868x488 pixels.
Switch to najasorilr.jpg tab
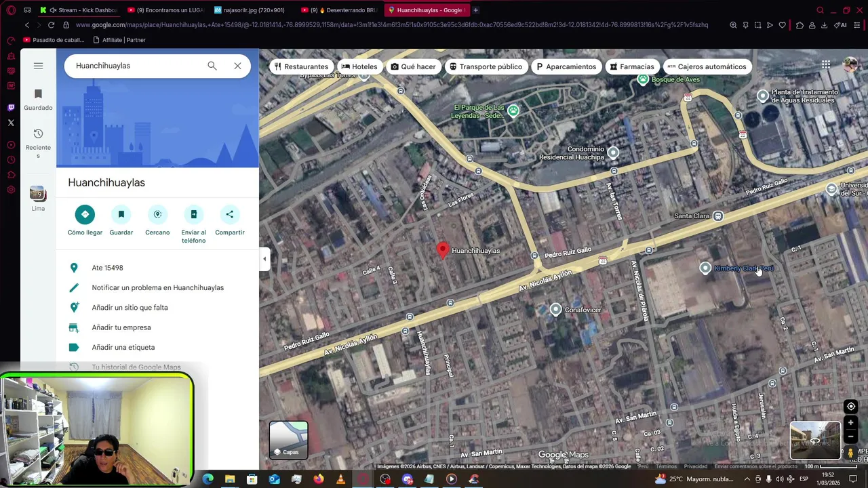click(253, 10)
